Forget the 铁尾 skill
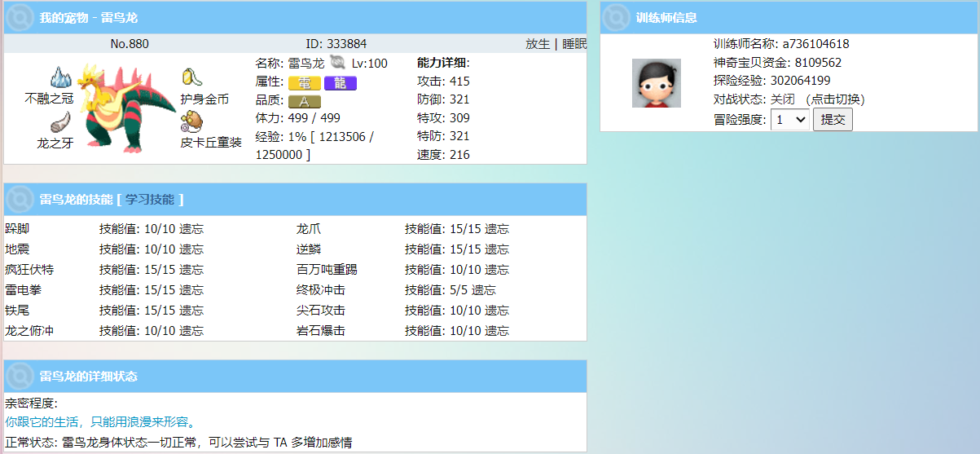This screenshot has width=980, height=454. pyautogui.click(x=191, y=311)
